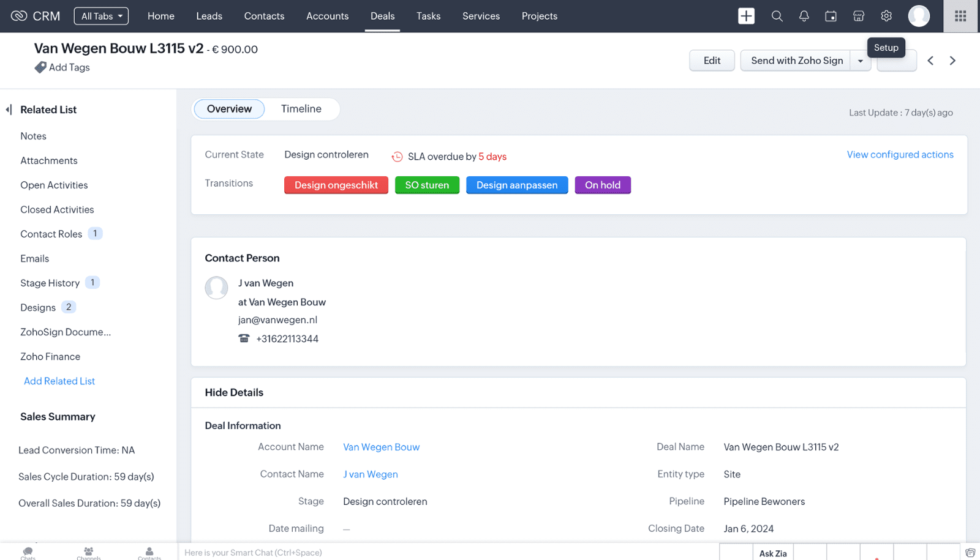Click the Add Tags tag icon

click(40, 67)
